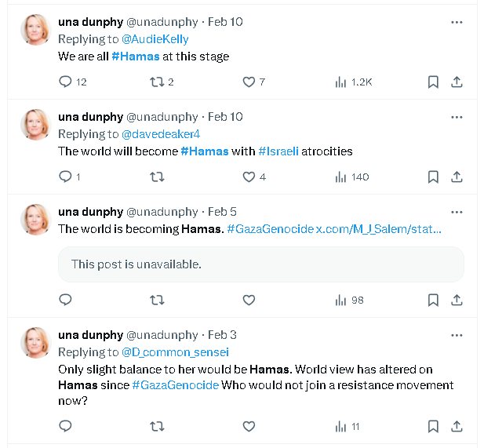Open the #Israeli hashtag link
Viewport: 484px width, 448px height.
coord(279,151)
